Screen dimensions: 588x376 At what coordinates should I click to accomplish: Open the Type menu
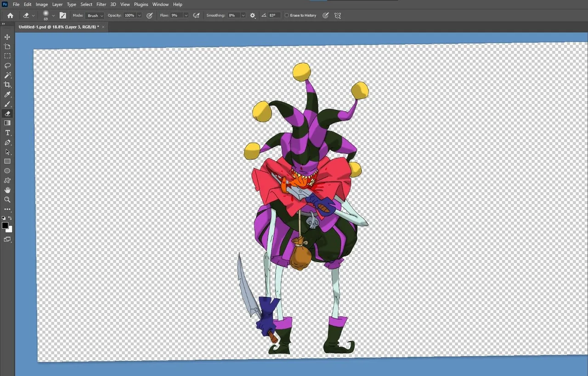point(72,4)
